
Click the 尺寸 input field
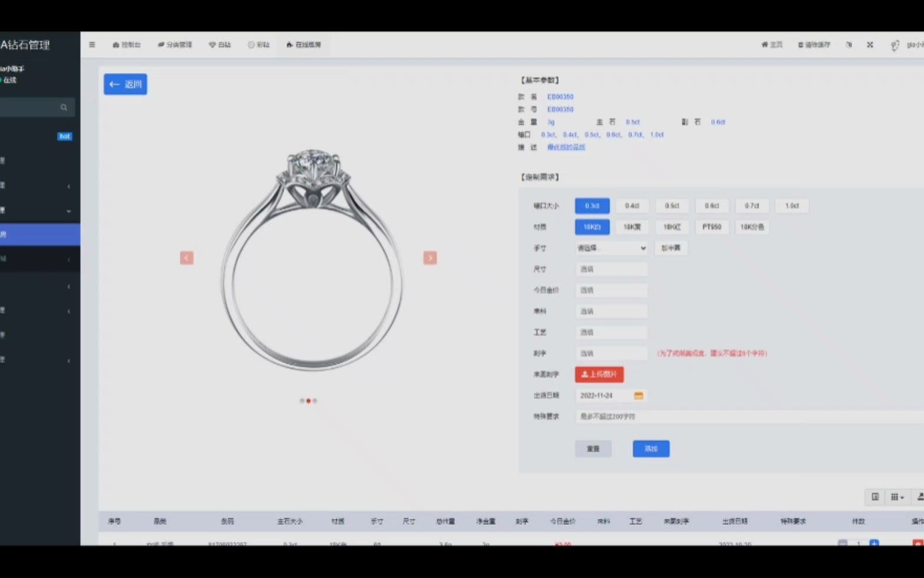[x=612, y=270]
